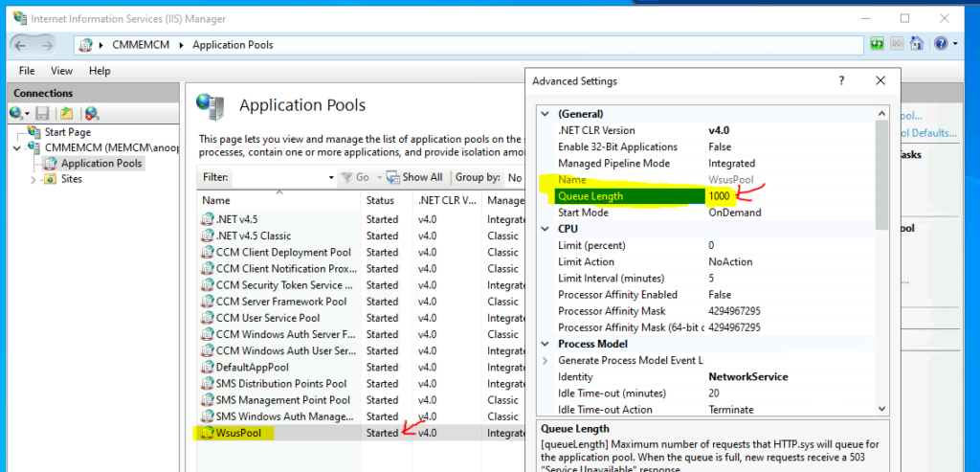Click the SMS Distribution Points Pool icon
980x472 pixels.
208,383
